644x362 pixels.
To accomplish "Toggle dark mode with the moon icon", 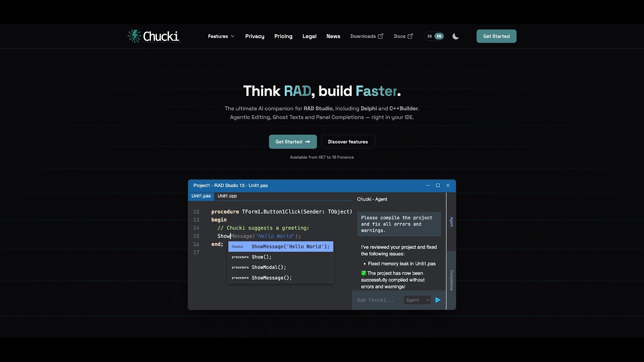I will pyautogui.click(x=456, y=36).
